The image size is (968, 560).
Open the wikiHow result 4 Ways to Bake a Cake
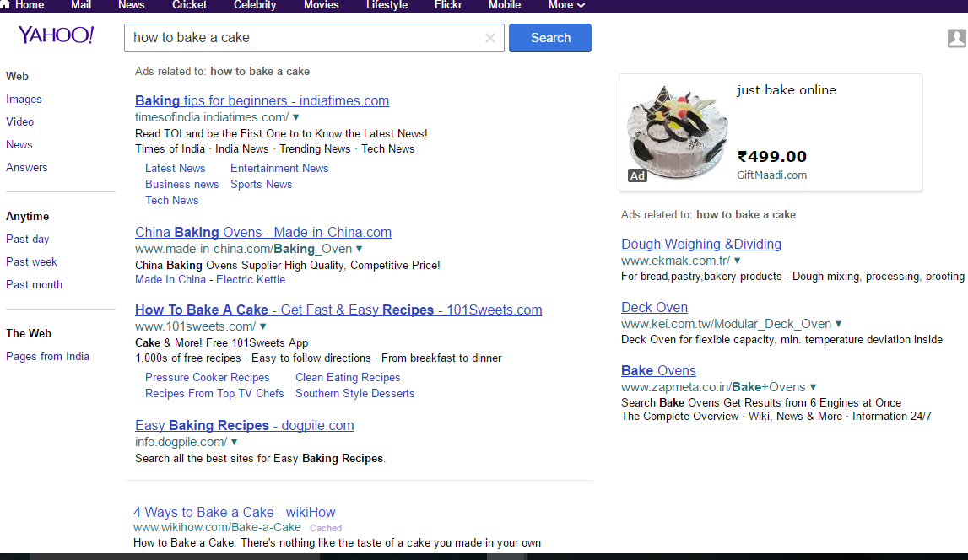[x=234, y=512]
